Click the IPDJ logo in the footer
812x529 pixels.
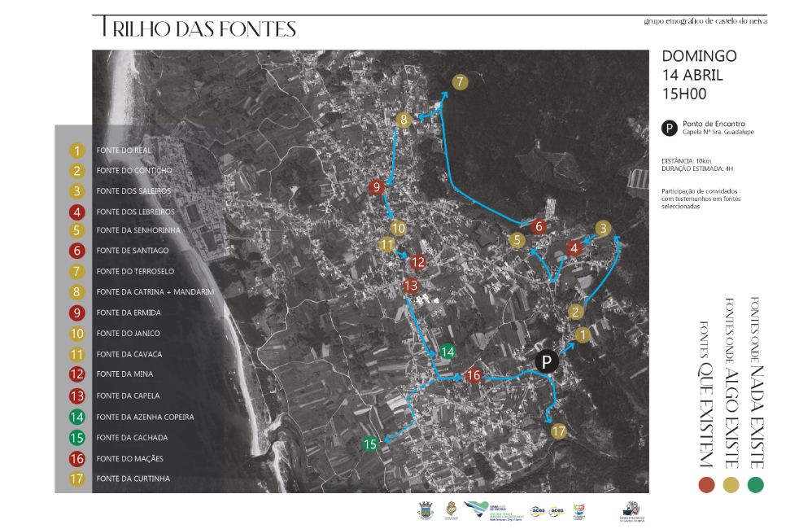579,511
